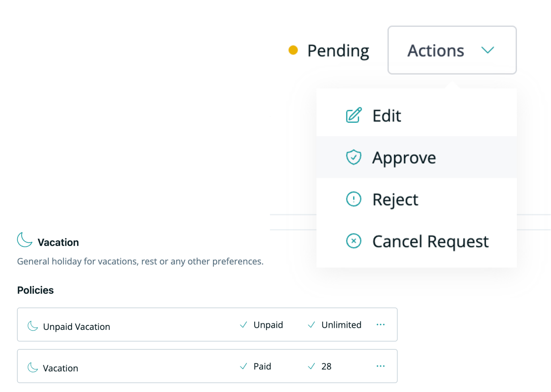
Task: Click the moon icon on Vacation policy row
Action: [x=33, y=367]
